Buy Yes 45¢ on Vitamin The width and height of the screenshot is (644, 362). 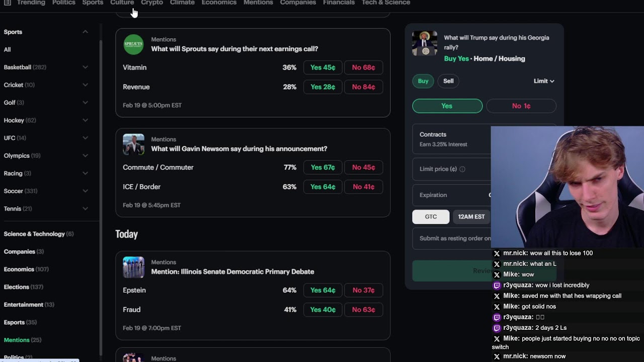323,67
